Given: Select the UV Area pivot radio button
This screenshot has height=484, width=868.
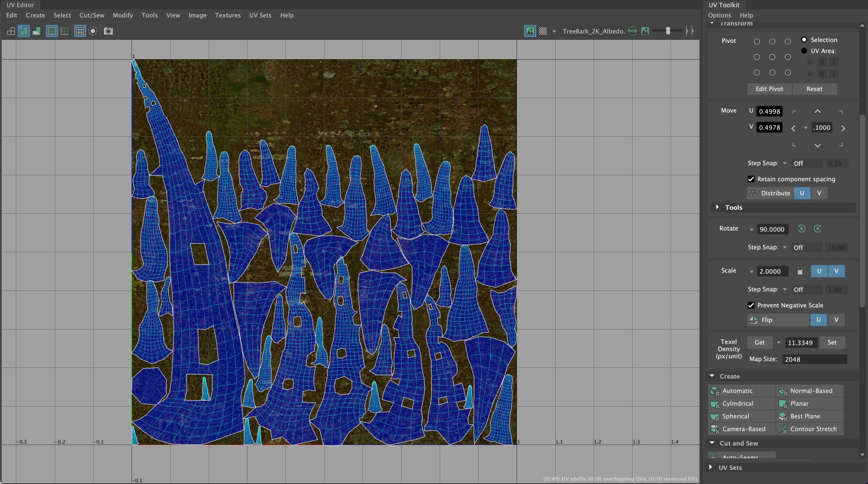Looking at the screenshot, I should [x=804, y=50].
